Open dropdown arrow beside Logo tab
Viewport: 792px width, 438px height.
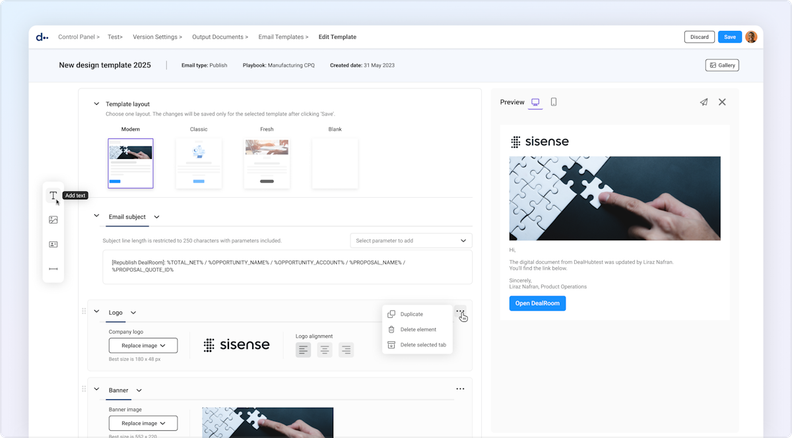tap(133, 313)
